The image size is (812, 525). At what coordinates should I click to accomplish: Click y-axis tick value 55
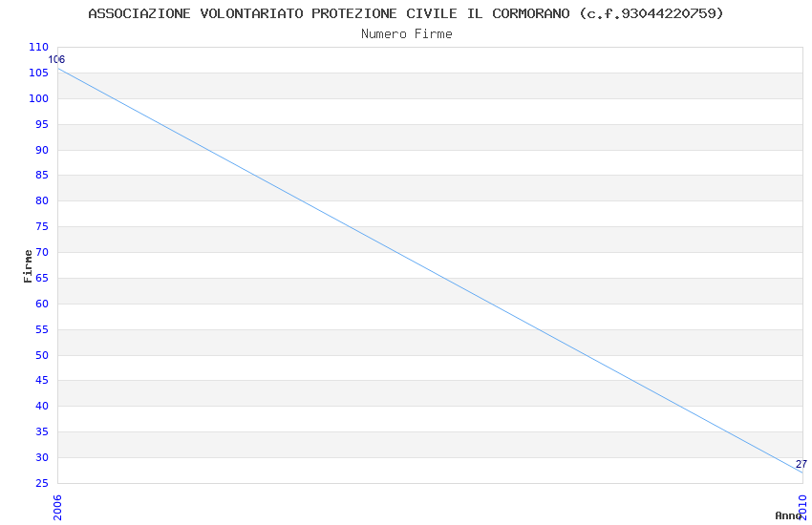42,329
